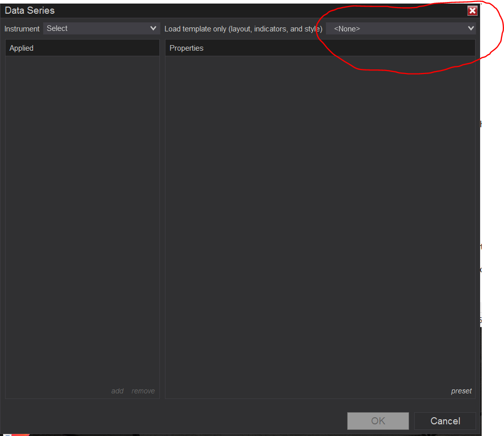
Task: Click the OK button
Action: pos(378,421)
